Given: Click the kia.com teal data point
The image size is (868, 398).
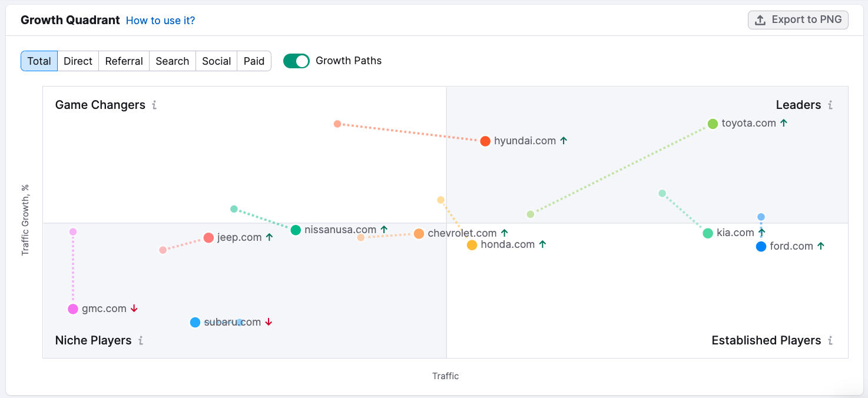Looking at the screenshot, I should click(708, 233).
